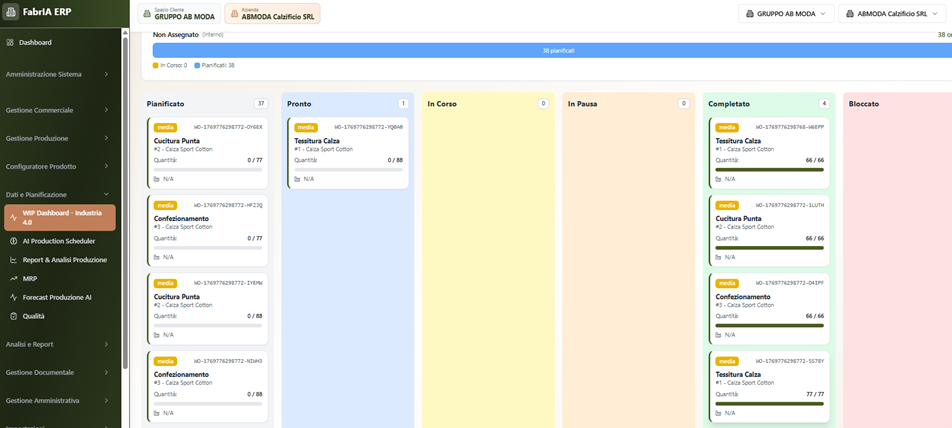The width and height of the screenshot is (952, 428).
Task: Click the Pronto column count badge 1
Action: pyautogui.click(x=403, y=104)
